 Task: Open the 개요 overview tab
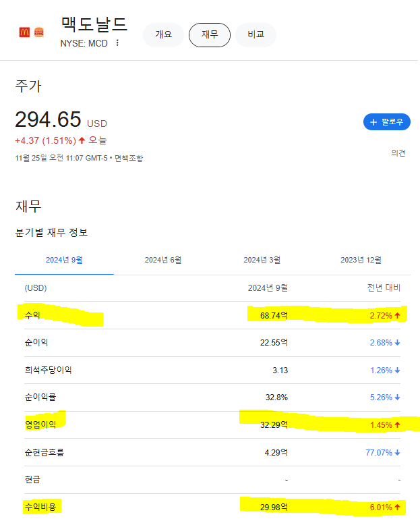click(163, 34)
